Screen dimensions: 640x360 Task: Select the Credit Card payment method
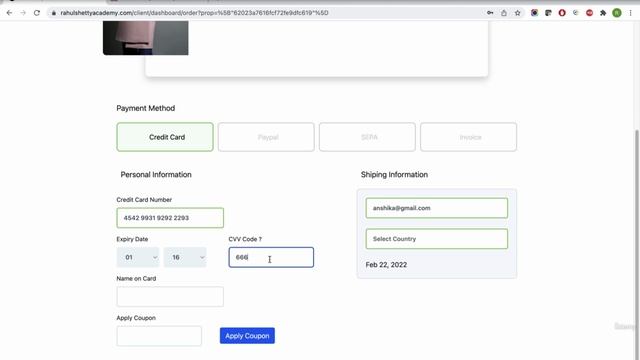[x=165, y=137]
